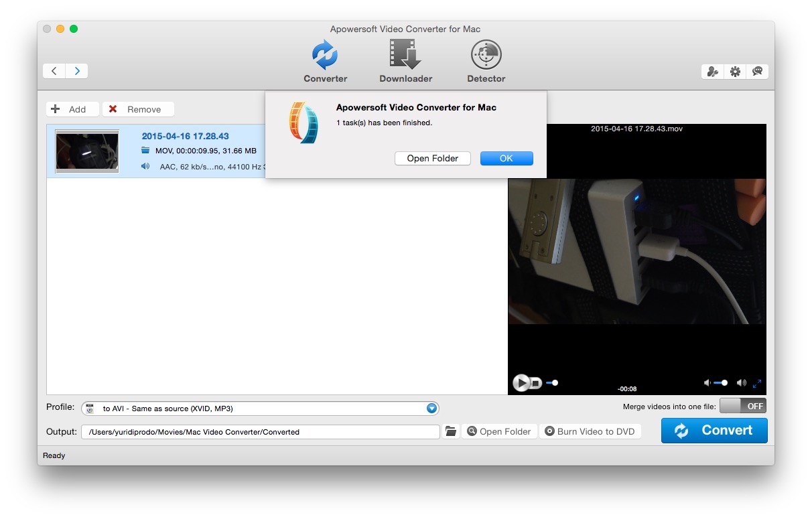Click the Apowersoft film-reel icon in dialog
This screenshot has width=812, height=519.
[304, 123]
